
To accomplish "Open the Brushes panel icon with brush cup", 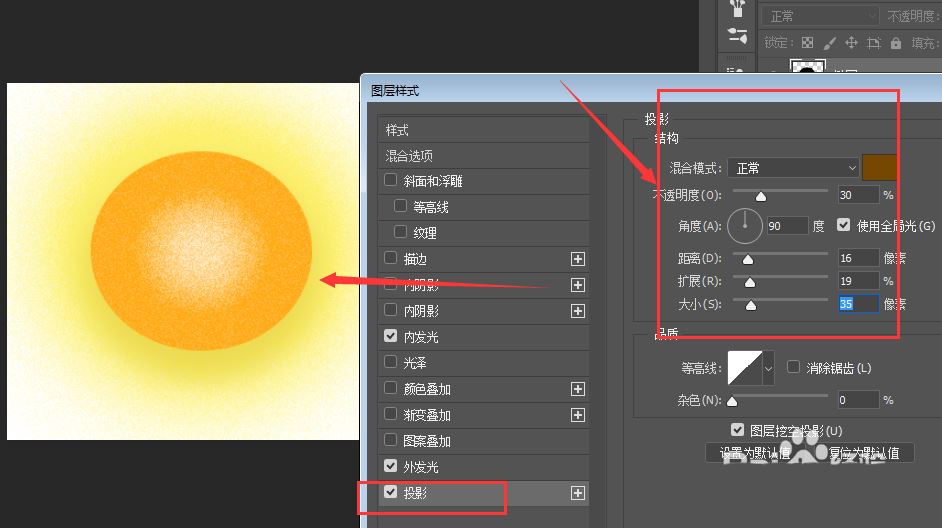I will 737,8.
